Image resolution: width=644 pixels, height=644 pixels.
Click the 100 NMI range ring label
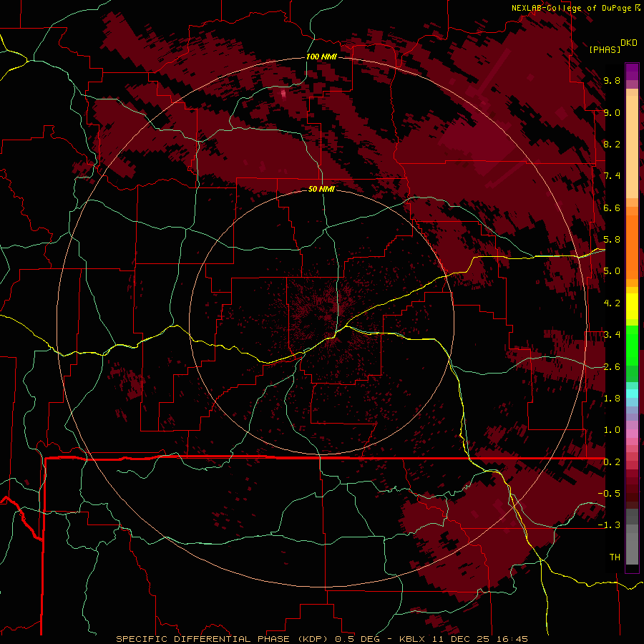click(x=321, y=57)
